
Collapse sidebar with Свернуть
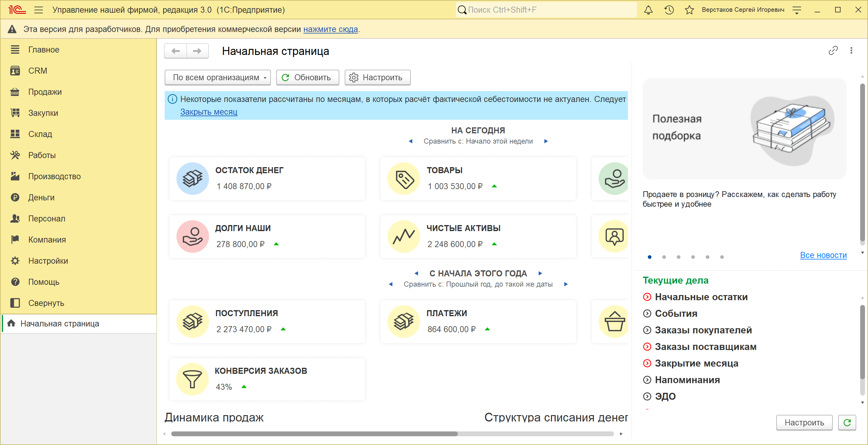click(78, 303)
